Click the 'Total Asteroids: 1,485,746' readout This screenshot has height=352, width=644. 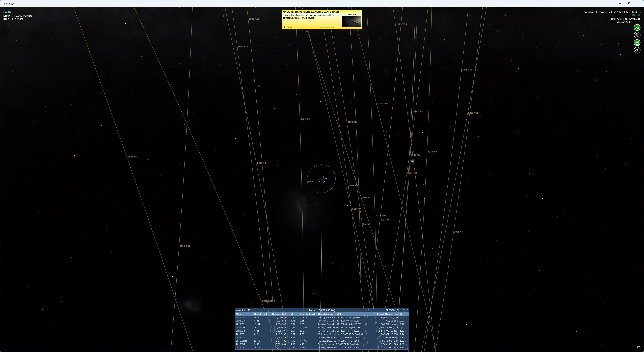(x=625, y=19)
